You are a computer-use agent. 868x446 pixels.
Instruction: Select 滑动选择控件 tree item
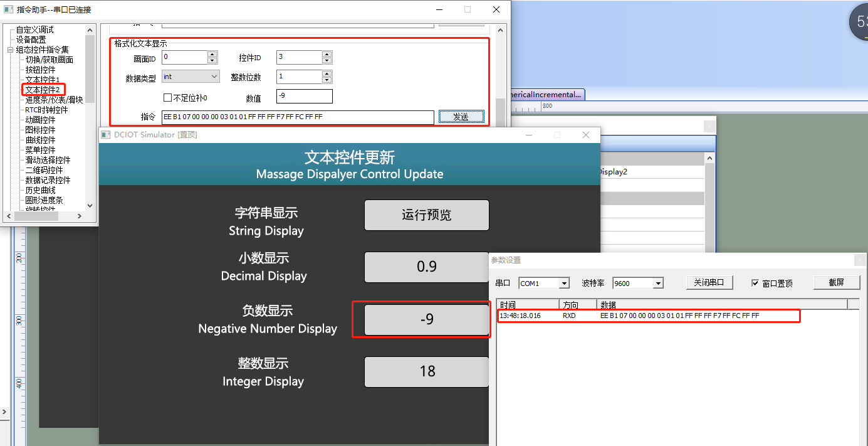48,160
